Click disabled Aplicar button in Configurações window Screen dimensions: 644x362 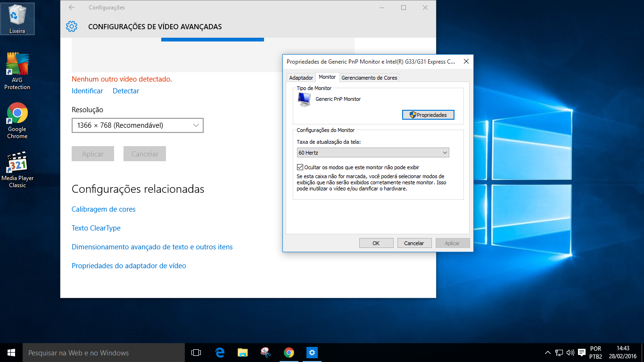tap(93, 154)
